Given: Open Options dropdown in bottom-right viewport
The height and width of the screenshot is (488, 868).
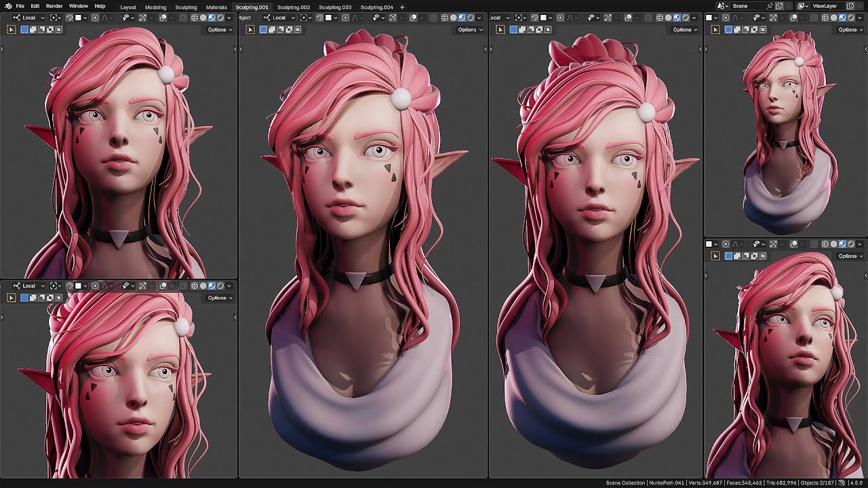Looking at the screenshot, I should 850,256.
